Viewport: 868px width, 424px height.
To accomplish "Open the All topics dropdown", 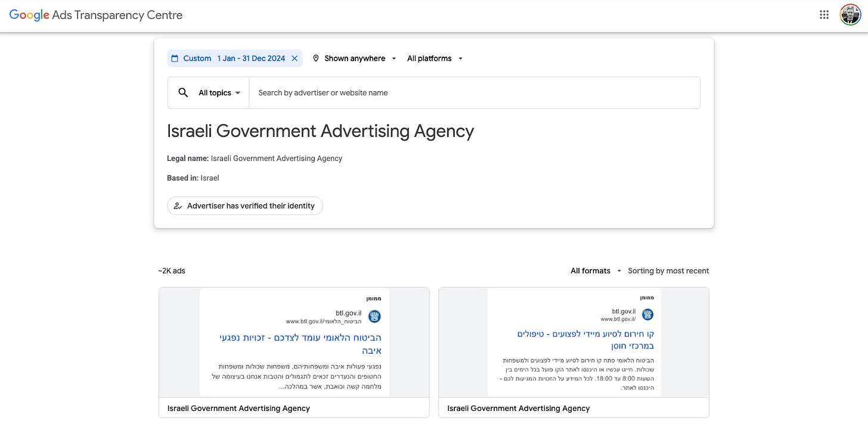I will (x=219, y=93).
